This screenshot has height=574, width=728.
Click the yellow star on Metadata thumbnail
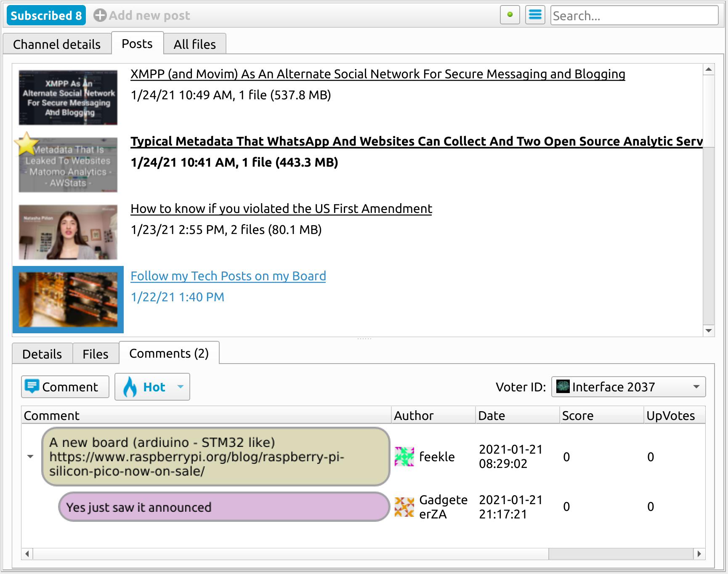coord(26,143)
